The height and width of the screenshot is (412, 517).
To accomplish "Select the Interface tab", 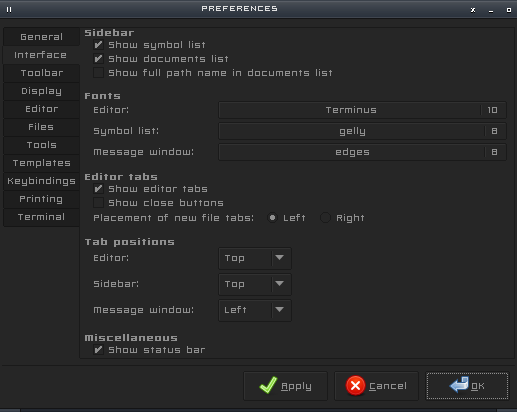I will pyautogui.click(x=41, y=55).
